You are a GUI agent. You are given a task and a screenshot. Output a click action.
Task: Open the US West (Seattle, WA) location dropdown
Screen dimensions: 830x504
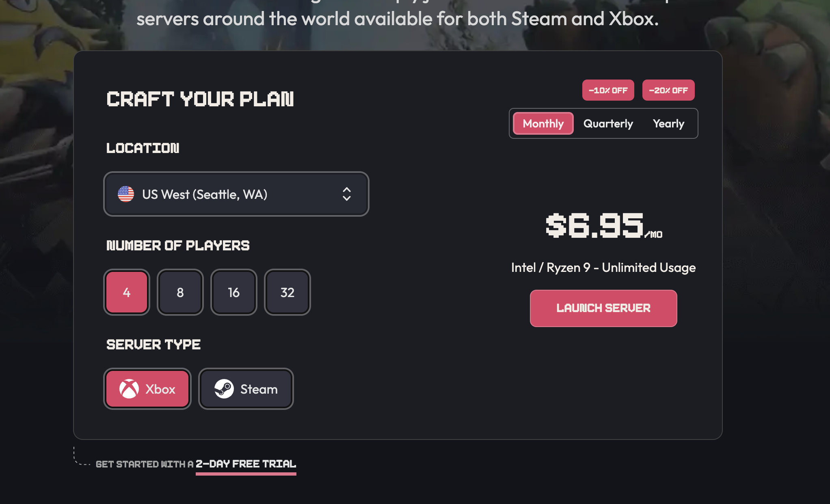[236, 194]
